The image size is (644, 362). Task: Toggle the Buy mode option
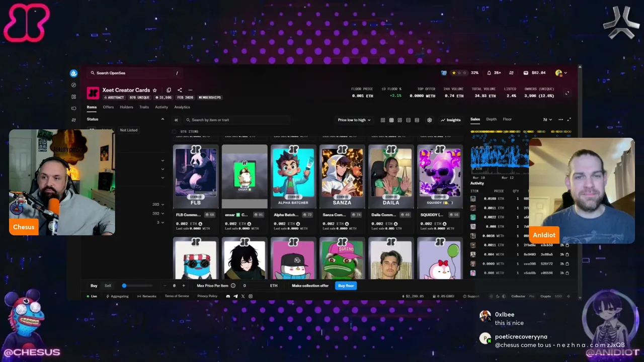pyautogui.click(x=94, y=286)
